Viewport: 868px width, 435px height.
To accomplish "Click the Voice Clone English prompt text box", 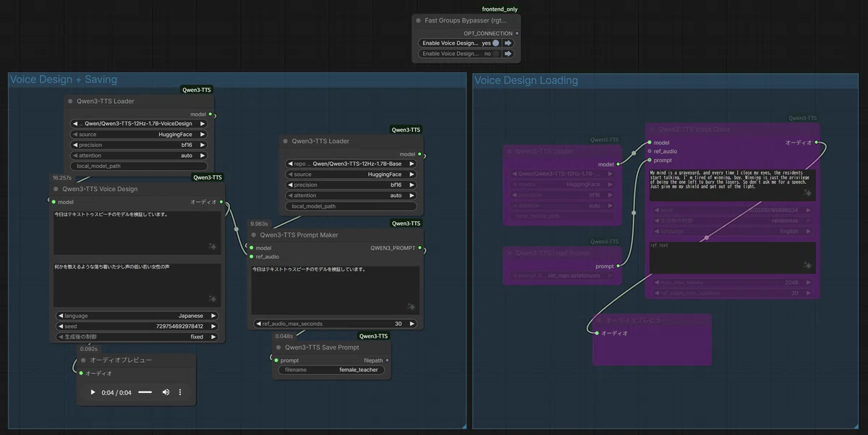I will (x=733, y=185).
